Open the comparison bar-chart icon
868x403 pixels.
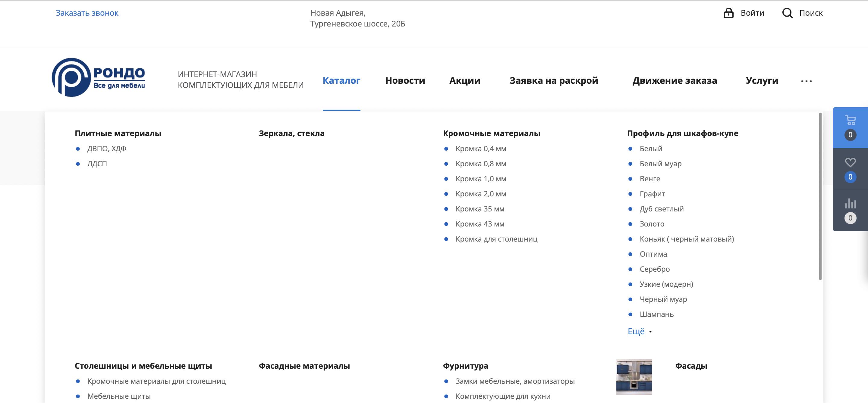click(850, 203)
